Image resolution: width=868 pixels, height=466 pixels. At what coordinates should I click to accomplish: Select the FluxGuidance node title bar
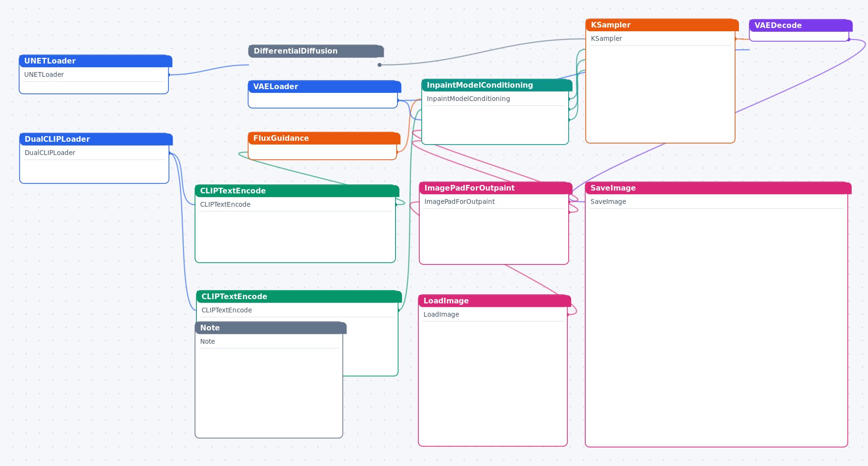(x=324, y=138)
